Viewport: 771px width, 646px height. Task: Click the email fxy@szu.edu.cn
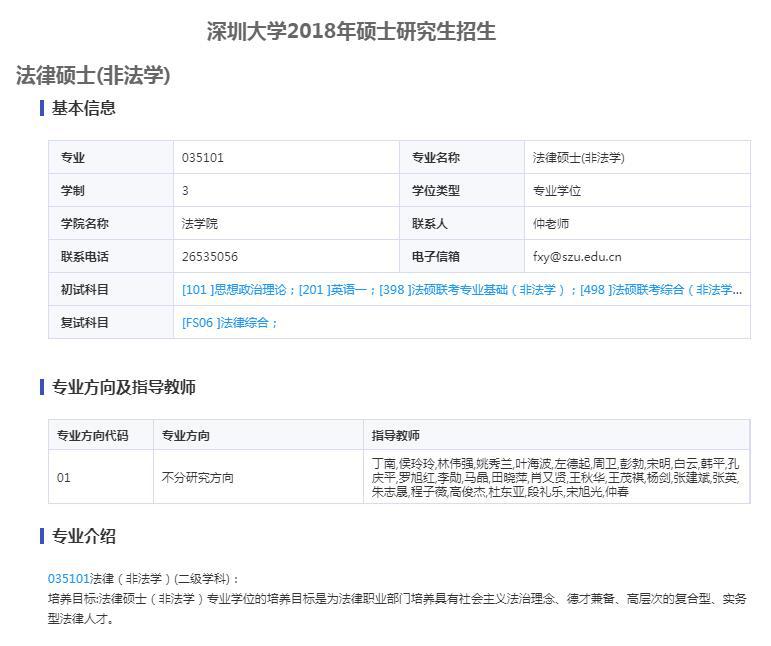577,257
